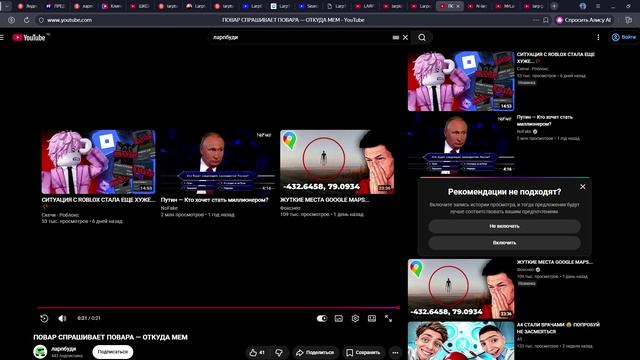Open a new tab with plus button
Viewport: 640px width, 360px height.
click(554, 6)
